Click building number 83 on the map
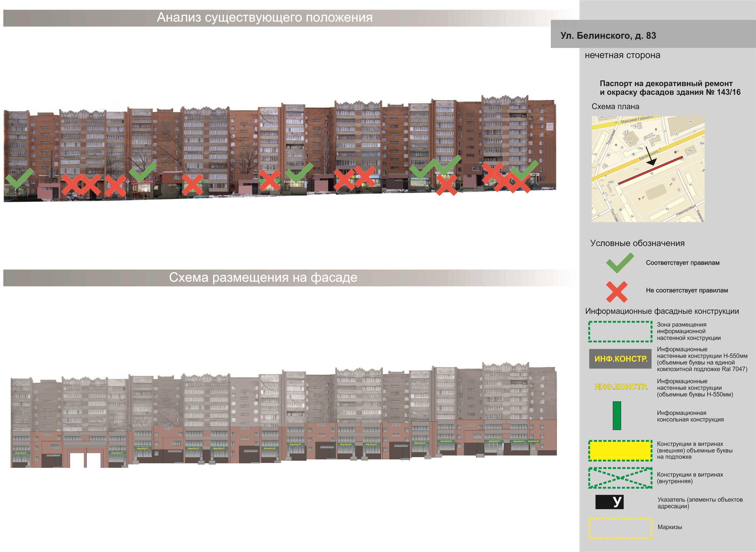 click(x=652, y=173)
